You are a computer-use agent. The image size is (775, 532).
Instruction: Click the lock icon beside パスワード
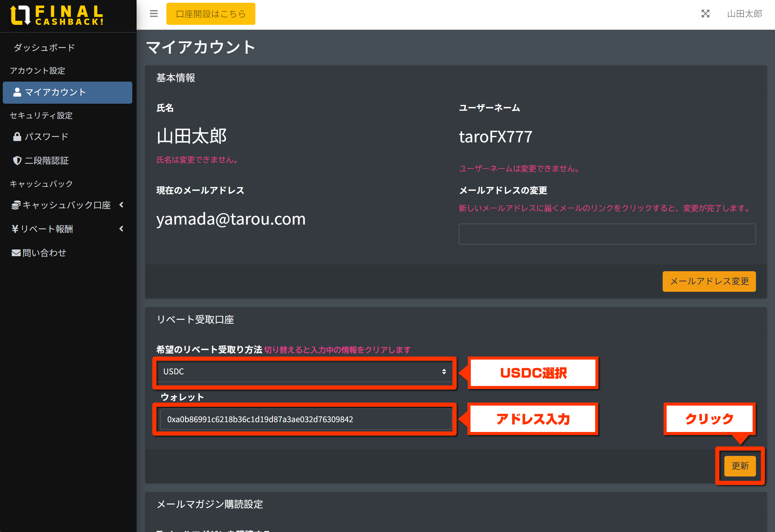click(x=17, y=137)
